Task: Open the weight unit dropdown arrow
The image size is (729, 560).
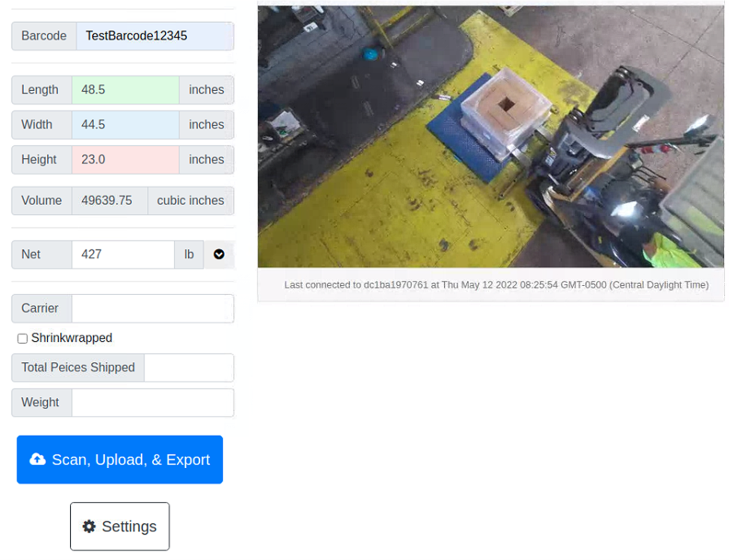Action: [219, 254]
